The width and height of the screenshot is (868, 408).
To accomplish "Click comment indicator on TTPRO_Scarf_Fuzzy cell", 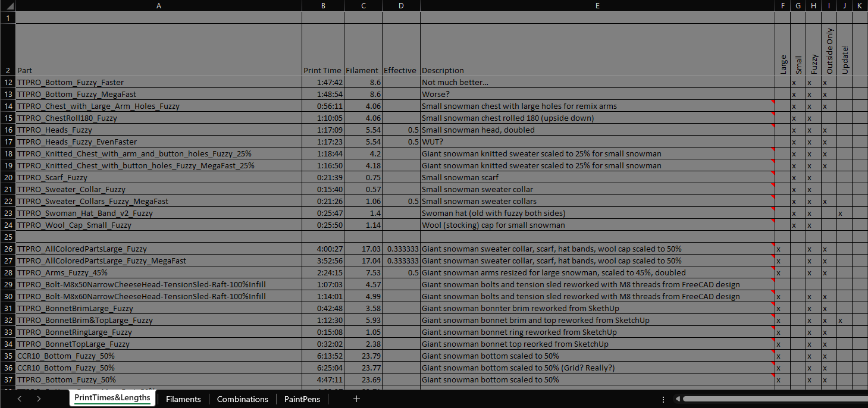I will [x=773, y=173].
